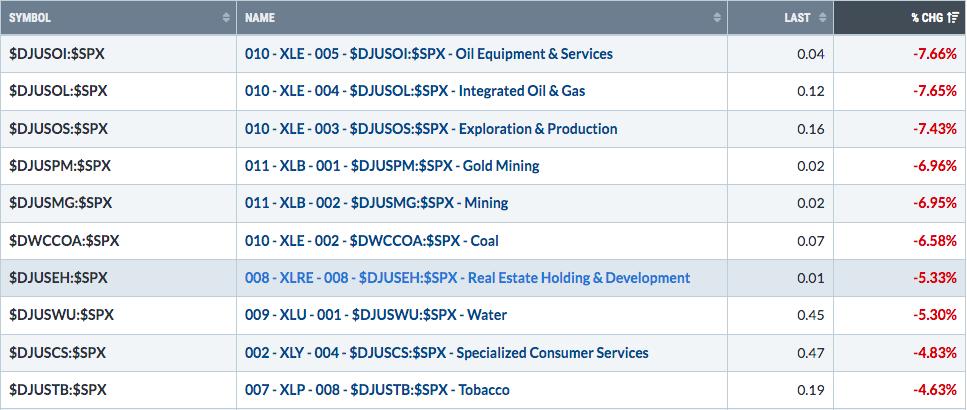
Task: Click sort arrows in NAME column header
Action: [717, 18]
